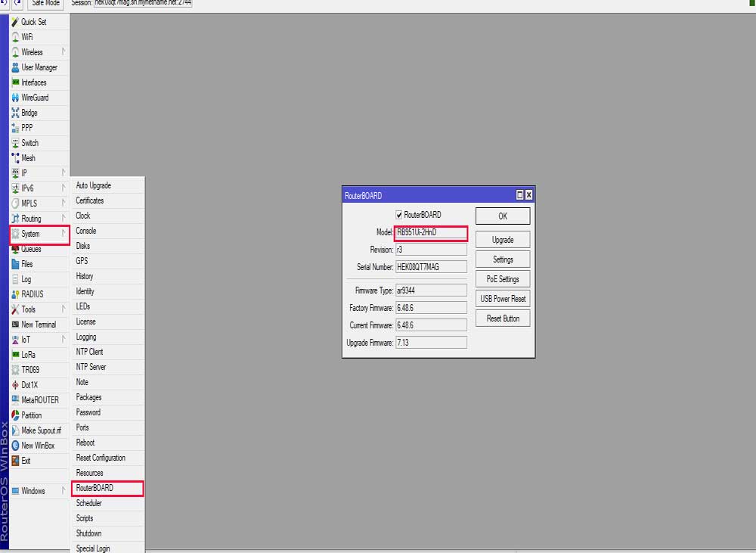This screenshot has width=756, height=553.
Task: Open Interfaces via its green icon
Action: click(x=15, y=82)
